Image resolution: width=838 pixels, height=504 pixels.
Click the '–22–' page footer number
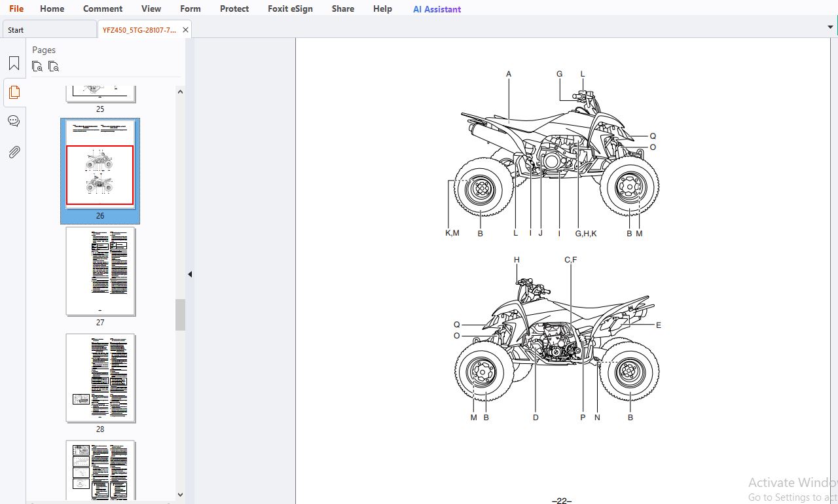tap(562, 501)
